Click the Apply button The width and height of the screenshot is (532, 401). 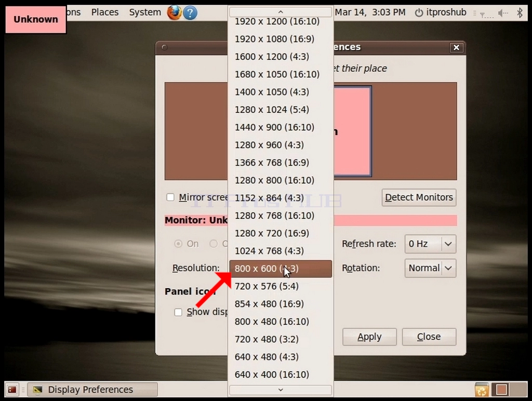[369, 337]
